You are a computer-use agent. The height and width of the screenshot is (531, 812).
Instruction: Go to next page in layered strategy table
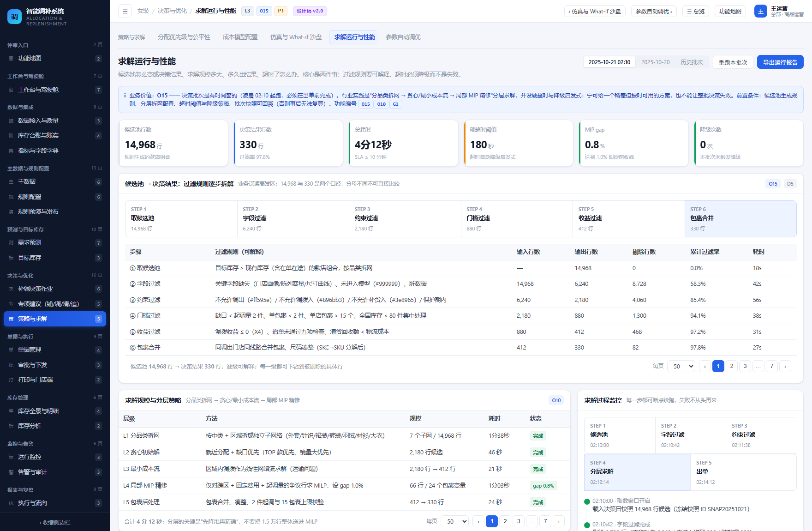coord(559,521)
